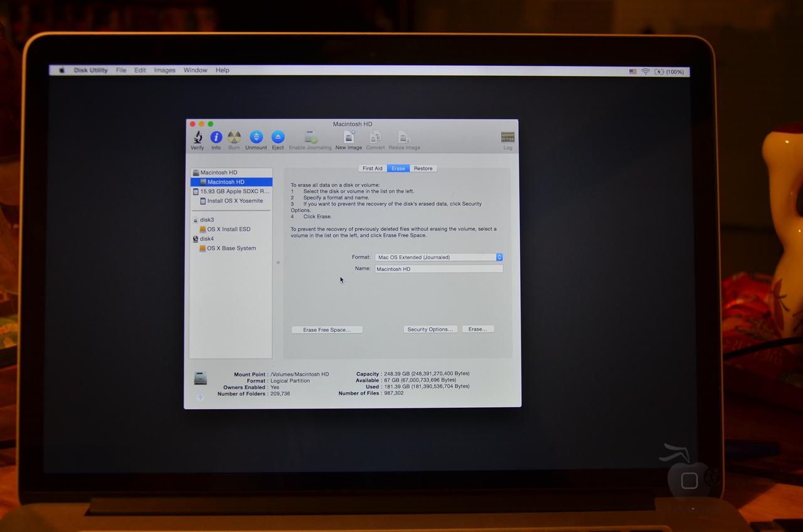This screenshot has width=803, height=532.
Task: Click the Convert toolbar icon
Action: (x=375, y=138)
